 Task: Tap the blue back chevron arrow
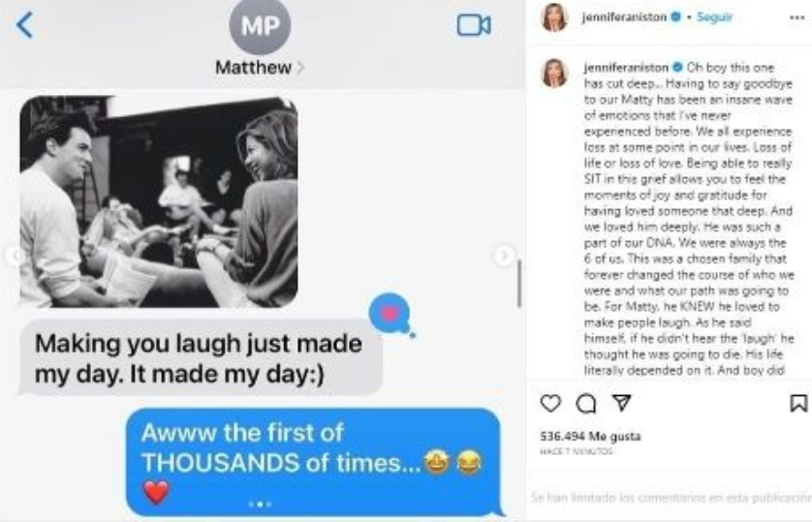(25, 24)
